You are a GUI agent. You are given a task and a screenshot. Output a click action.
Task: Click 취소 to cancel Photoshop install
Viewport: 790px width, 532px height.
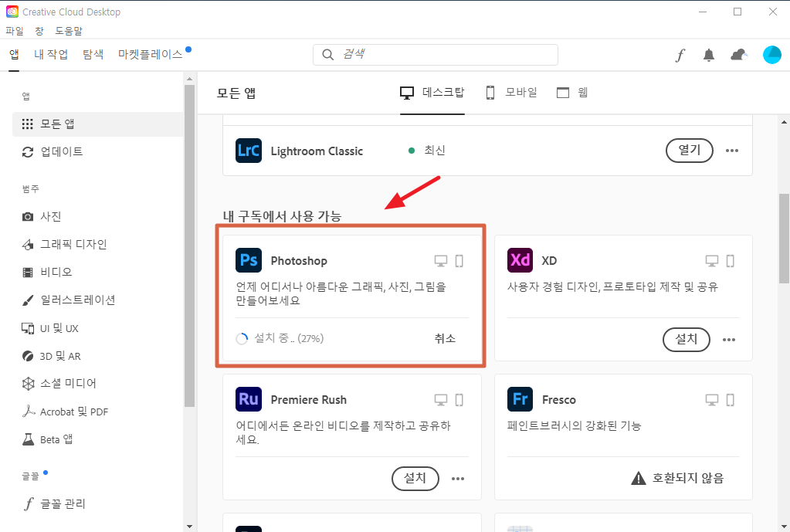(x=445, y=338)
